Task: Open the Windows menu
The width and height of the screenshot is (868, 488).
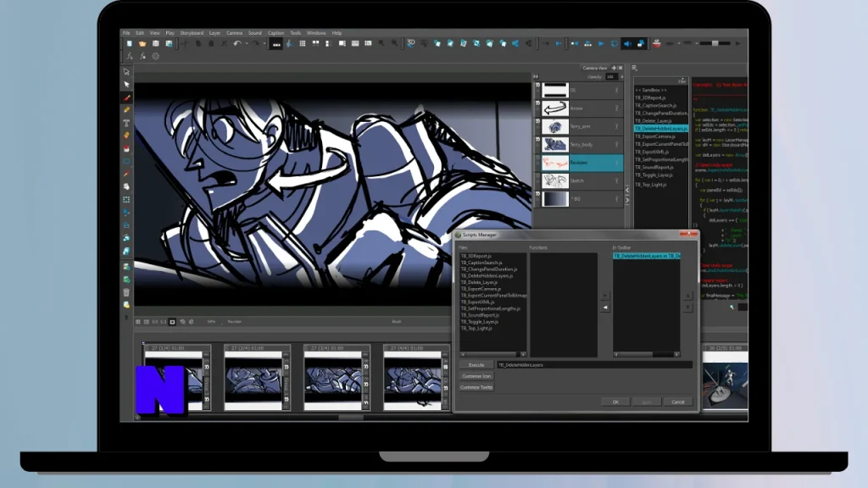Action: click(x=316, y=33)
